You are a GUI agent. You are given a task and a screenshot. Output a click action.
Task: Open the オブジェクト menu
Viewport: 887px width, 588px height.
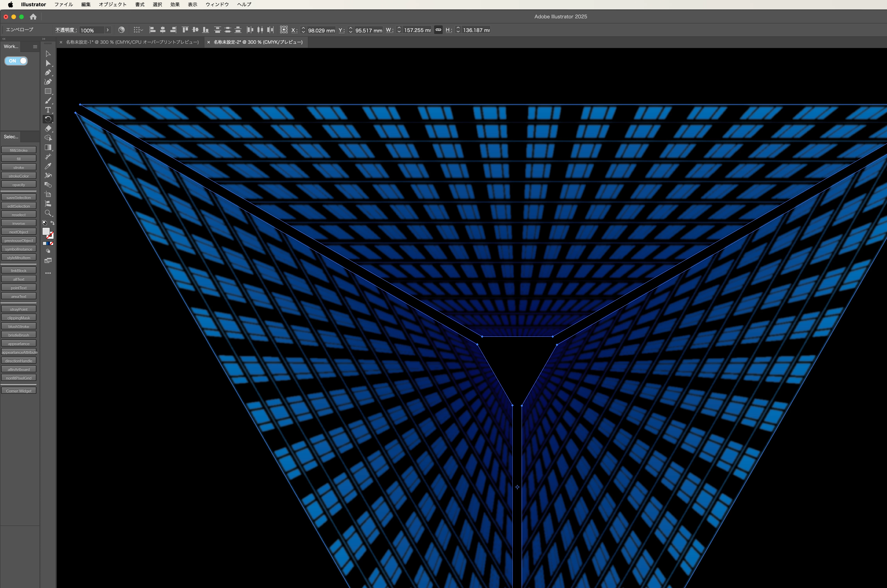(x=113, y=4)
